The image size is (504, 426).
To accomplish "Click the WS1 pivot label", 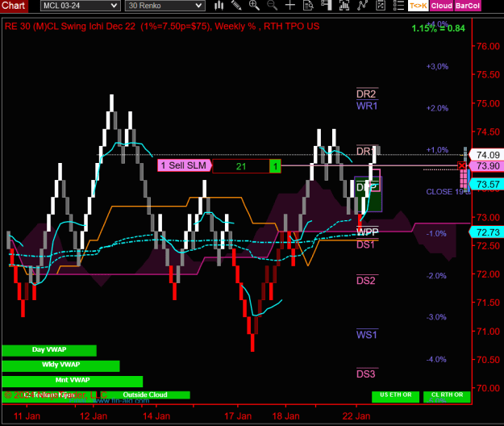I will tap(367, 335).
